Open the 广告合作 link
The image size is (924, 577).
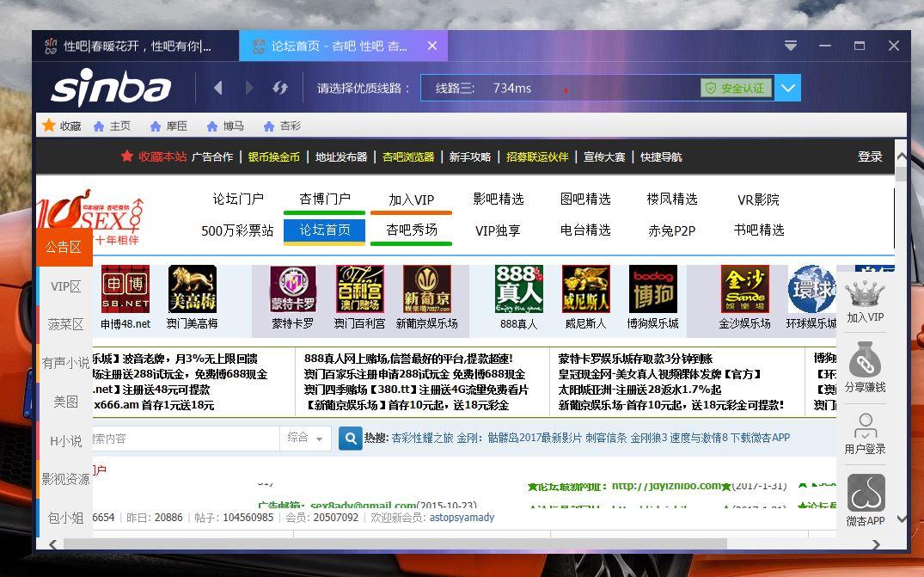pos(212,157)
